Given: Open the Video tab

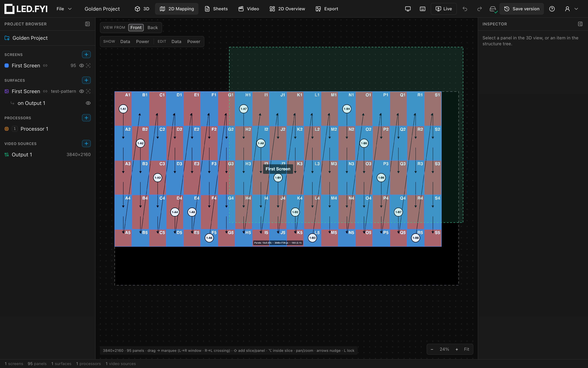Looking at the screenshot, I should coord(249,9).
